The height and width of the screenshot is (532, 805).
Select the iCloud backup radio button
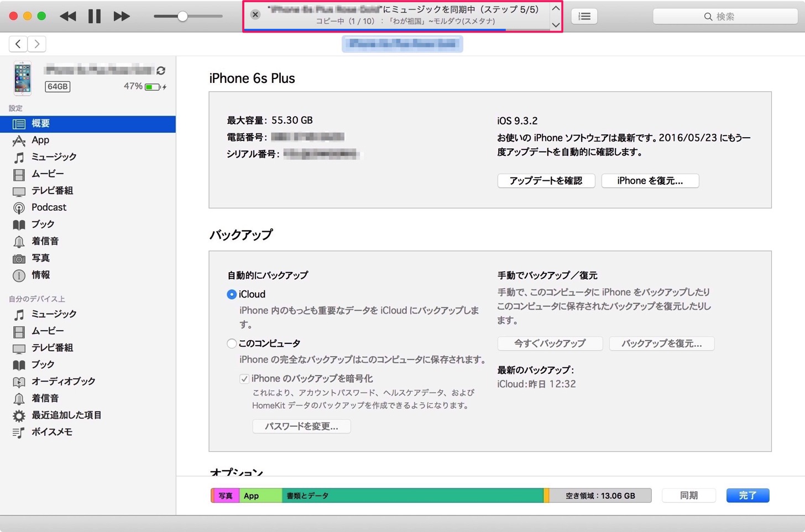click(232, 294)
